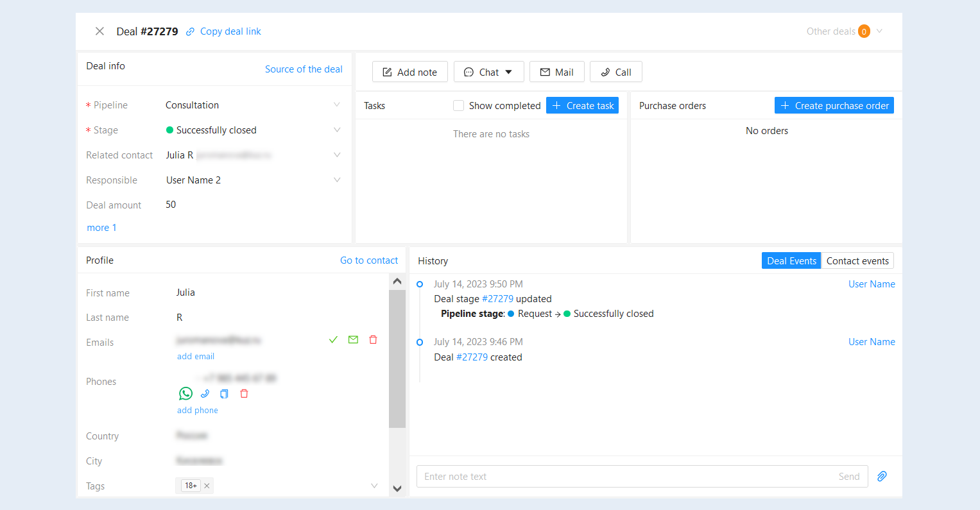Go to contact from the Profile panel
This screenshot has width=980, height=510.
[369, 260]
